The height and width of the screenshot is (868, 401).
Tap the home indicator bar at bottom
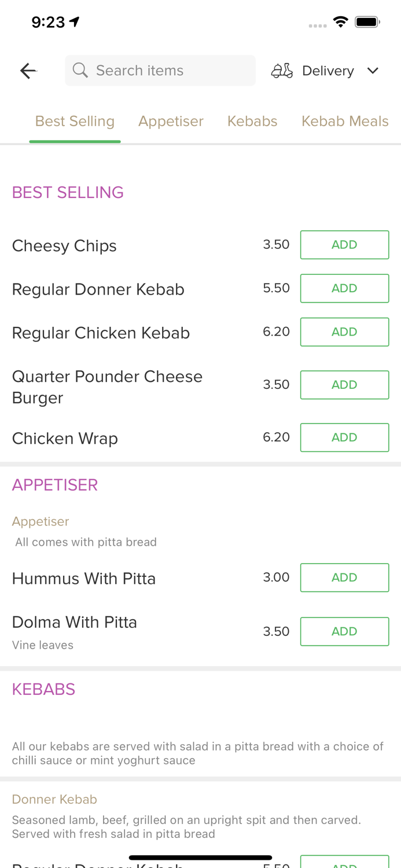(x=200, y=858)
